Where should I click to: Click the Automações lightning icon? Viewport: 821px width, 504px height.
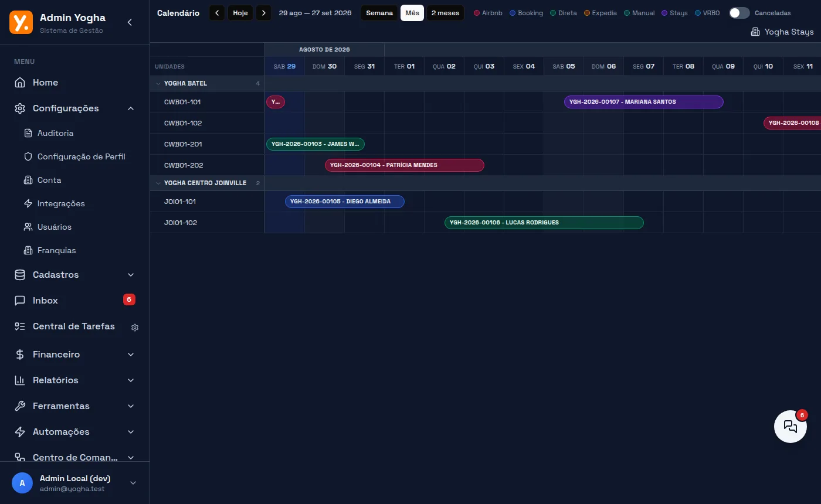[x=20, y=432]
